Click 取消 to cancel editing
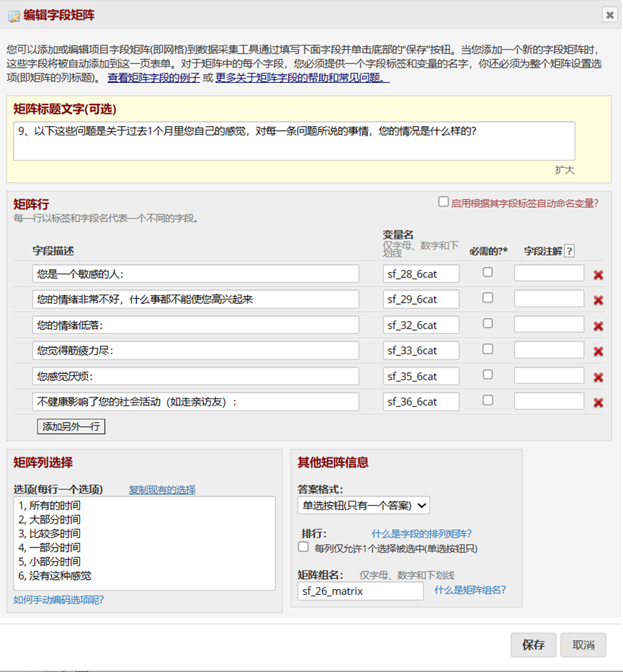 point(583,645)
